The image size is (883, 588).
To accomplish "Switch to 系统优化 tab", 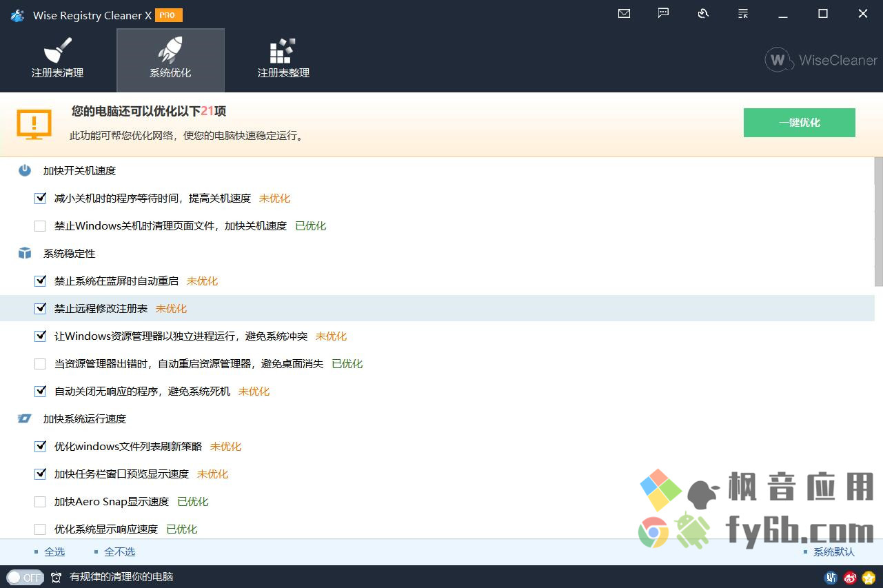I will tap(170, 60).
